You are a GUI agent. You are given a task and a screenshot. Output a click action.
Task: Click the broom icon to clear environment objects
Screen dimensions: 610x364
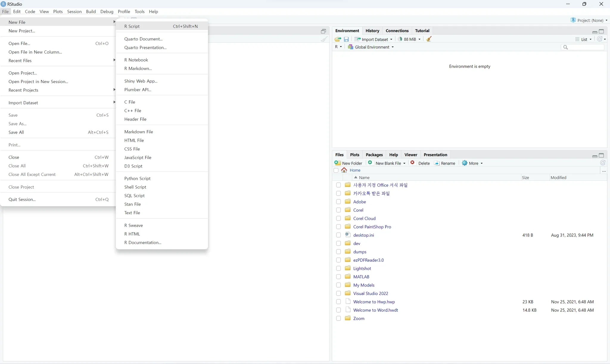pos(429,39)
